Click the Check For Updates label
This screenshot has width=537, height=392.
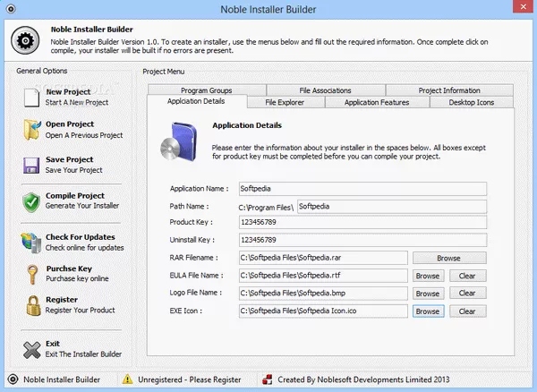tap(81, 237)
